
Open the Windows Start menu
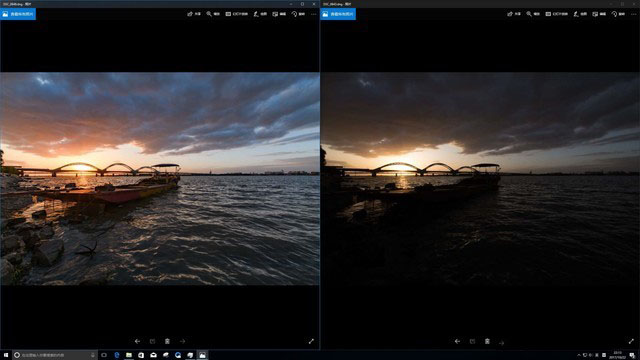(6, 355)
